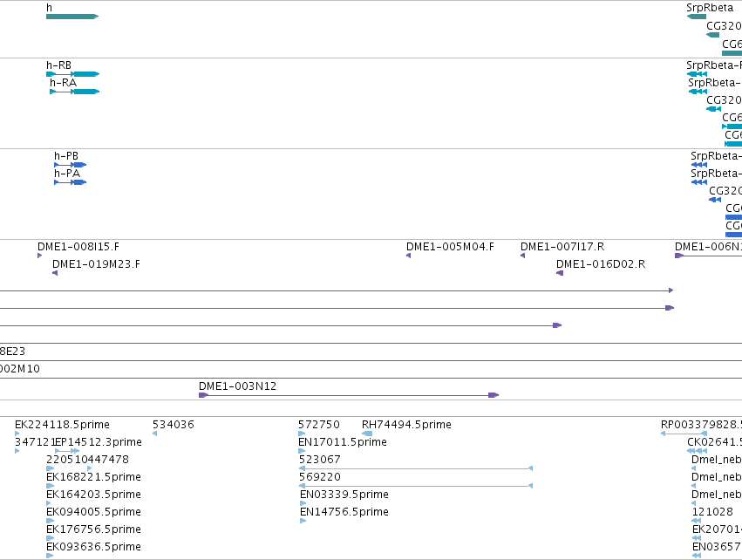This screenshot has width=742, height=560.
Task: Select the teal h gene feature bar
Action: point(71,17)
